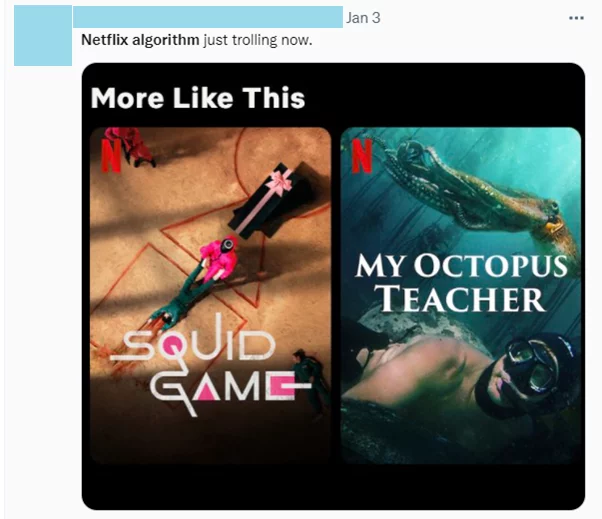Click the green-tracksuit player being dragged

[x=180, y=298]
